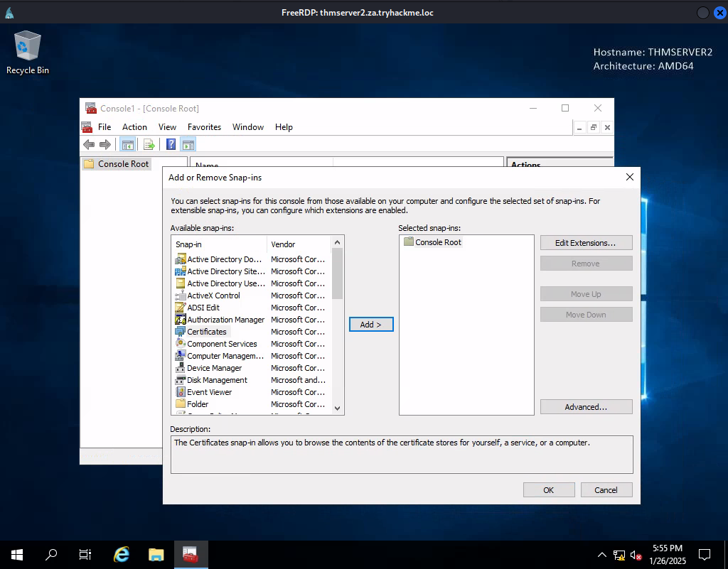Select the Device Manager snap-in icon
The image size is (728, 569).
click(x=180, y=368)
